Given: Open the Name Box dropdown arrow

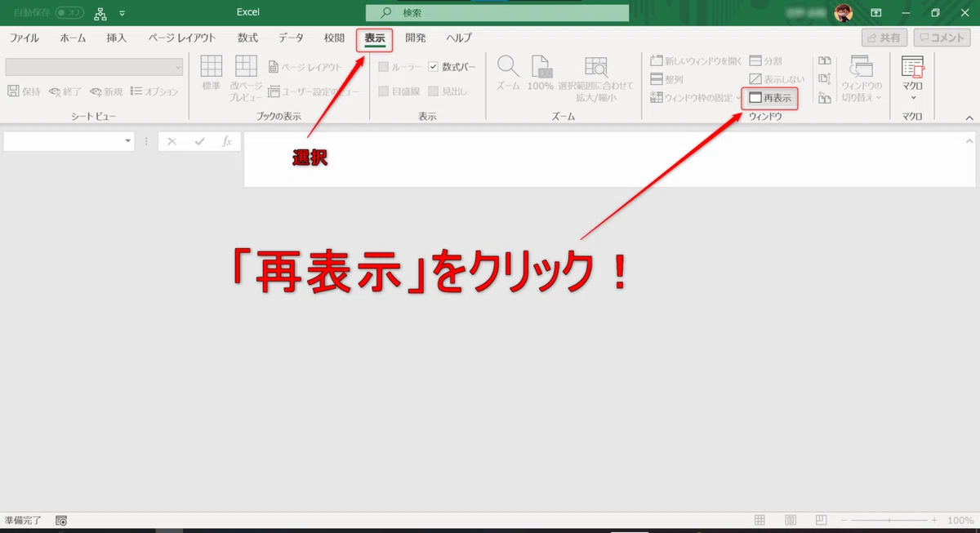Looking at the screenshot, I should tap(128, 141).
